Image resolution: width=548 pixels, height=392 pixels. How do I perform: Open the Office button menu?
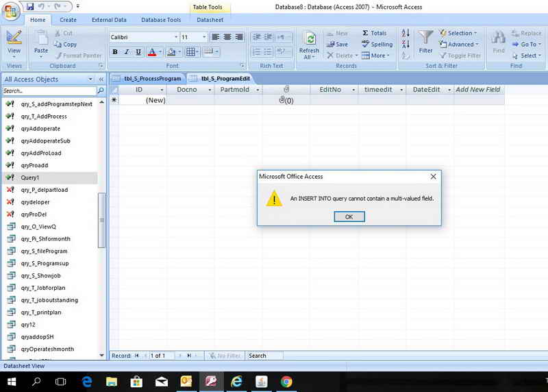10,11
